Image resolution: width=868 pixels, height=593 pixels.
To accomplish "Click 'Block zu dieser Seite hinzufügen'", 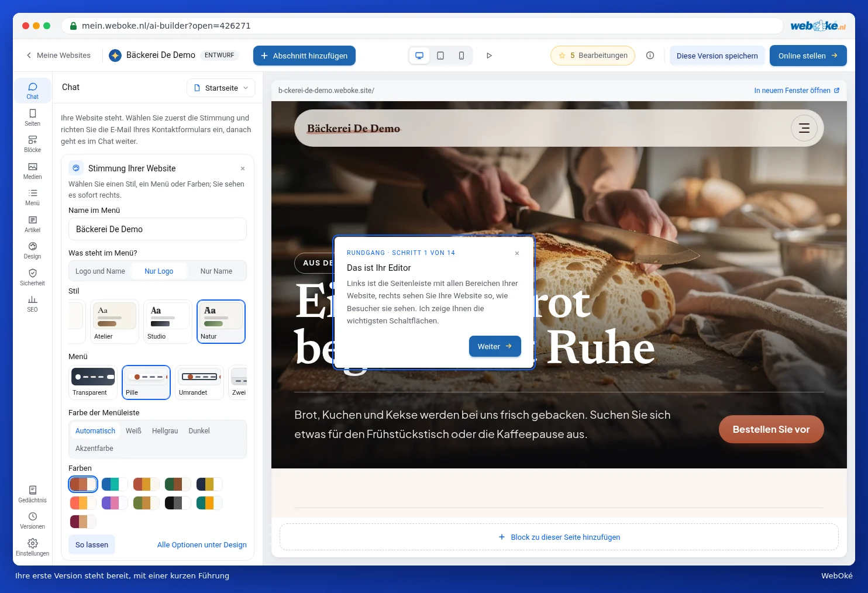I will point(559,537).
